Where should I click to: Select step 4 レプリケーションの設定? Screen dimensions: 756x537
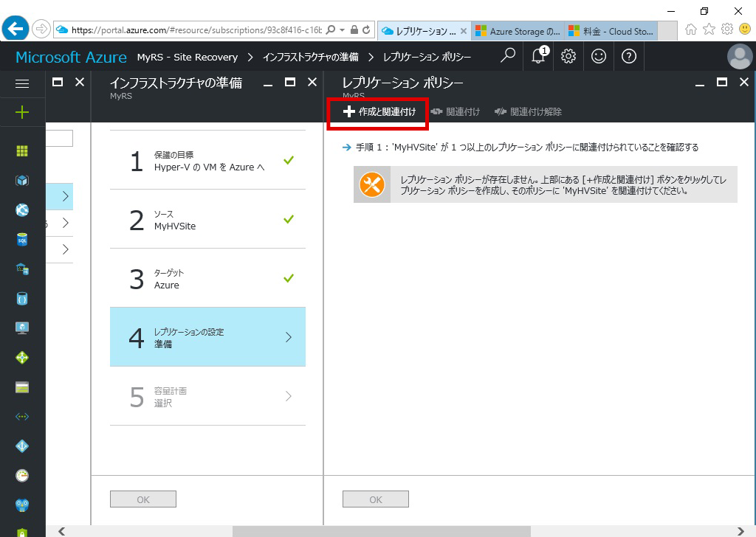coord(207,337)
